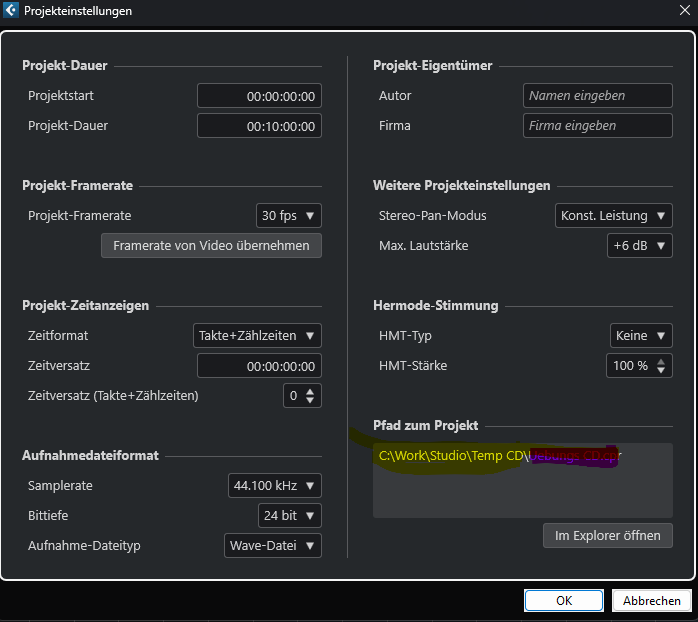Click the Samplerate label
This screenshot has height=622, width=698.
click(60, 485)
